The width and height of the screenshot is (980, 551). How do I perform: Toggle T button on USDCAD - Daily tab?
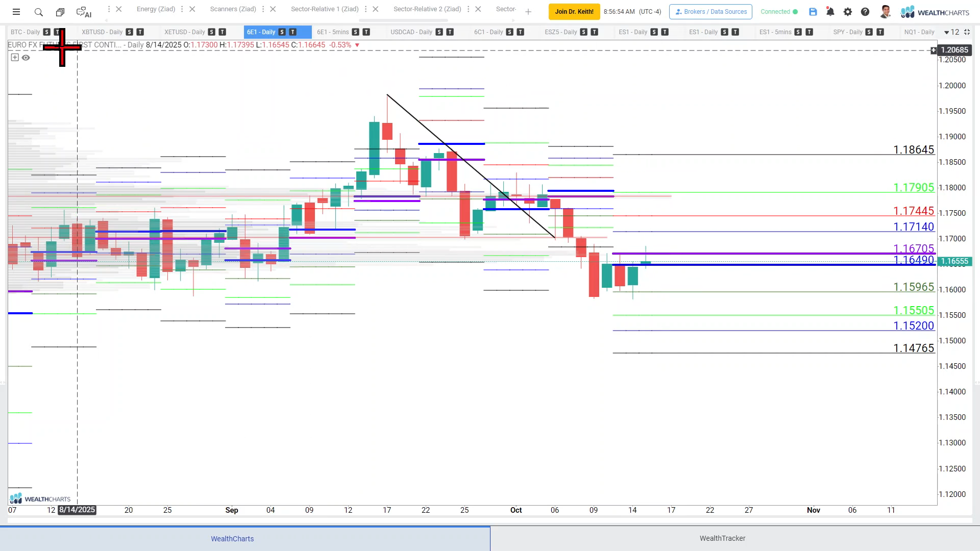450,32
